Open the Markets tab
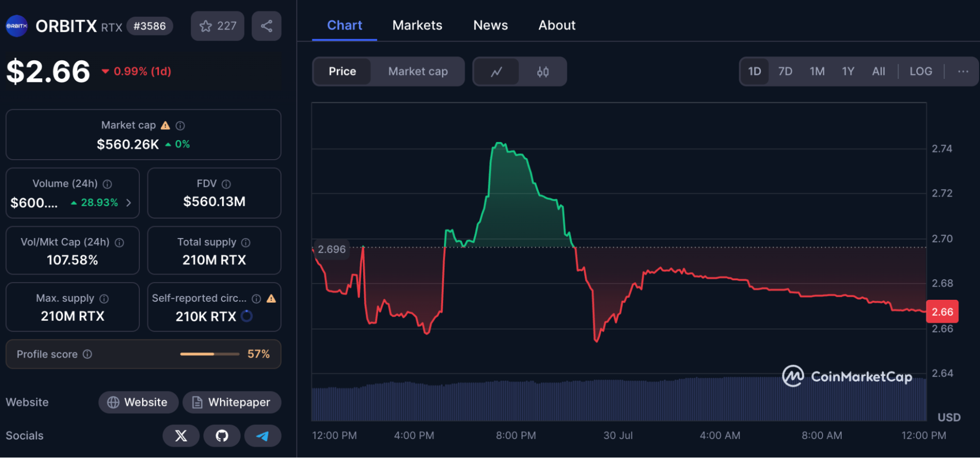 pyautogui.click(x=417, y=25)
